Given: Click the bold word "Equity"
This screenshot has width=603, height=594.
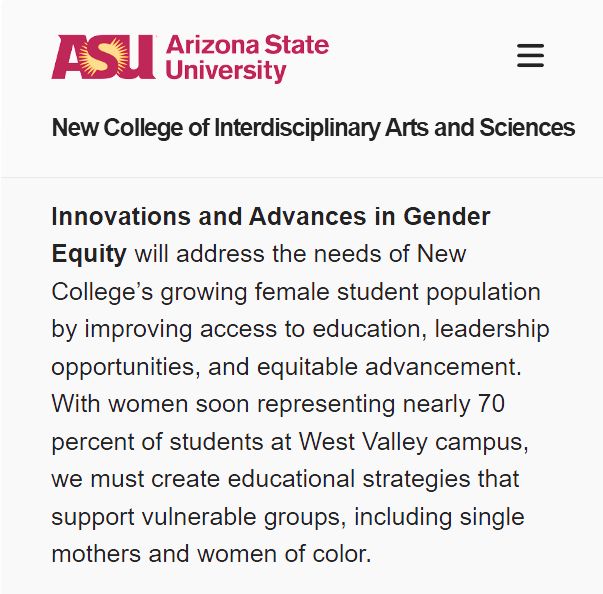Looking at the screenshot, I should (x=89, y=254).
